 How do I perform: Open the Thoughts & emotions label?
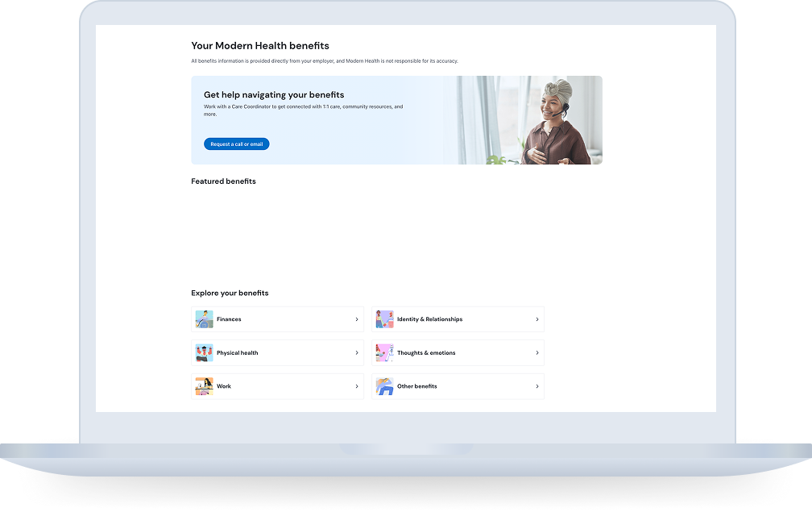click(426, 353)
